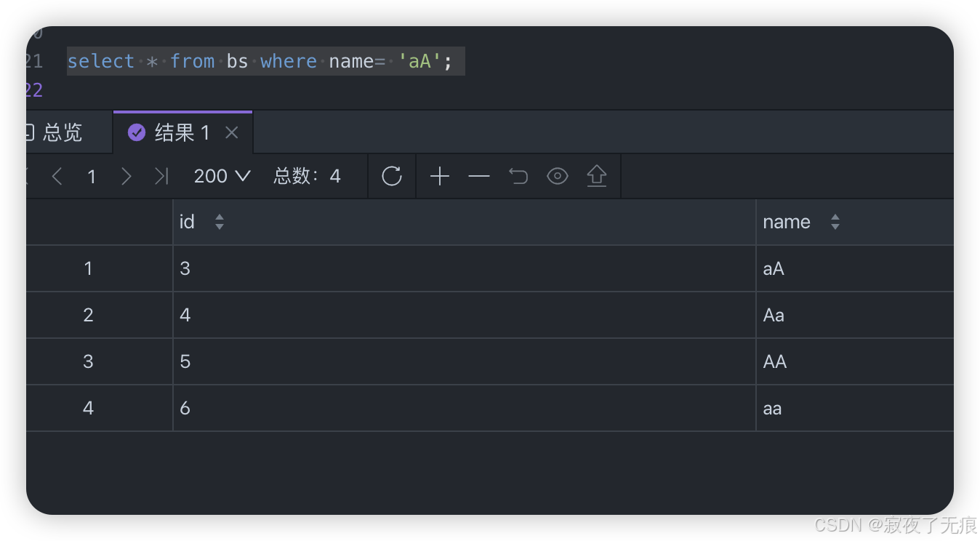This screenshot has width=980, height=541.
Task: Click the 'aA' string in the SQL query
Action: pos(419,61)
